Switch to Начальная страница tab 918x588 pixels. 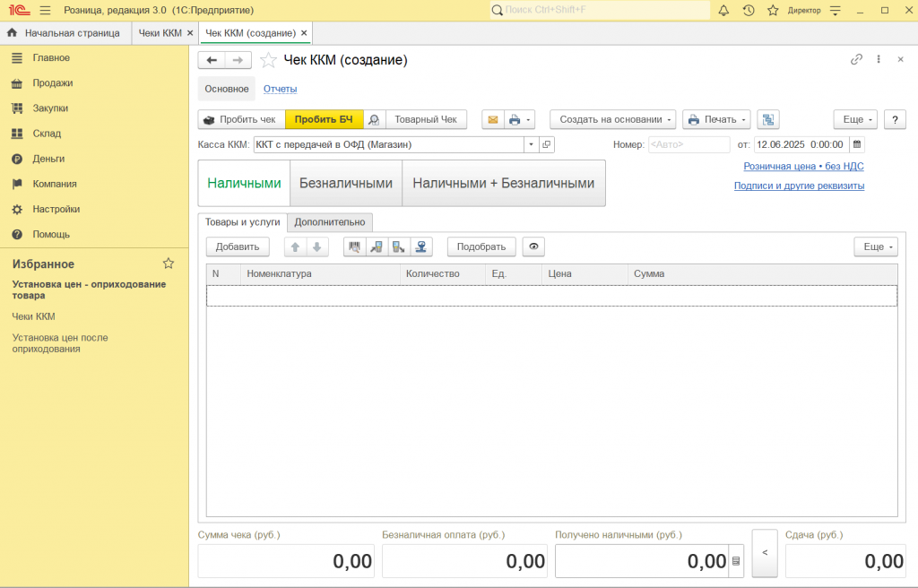point(72,33)
